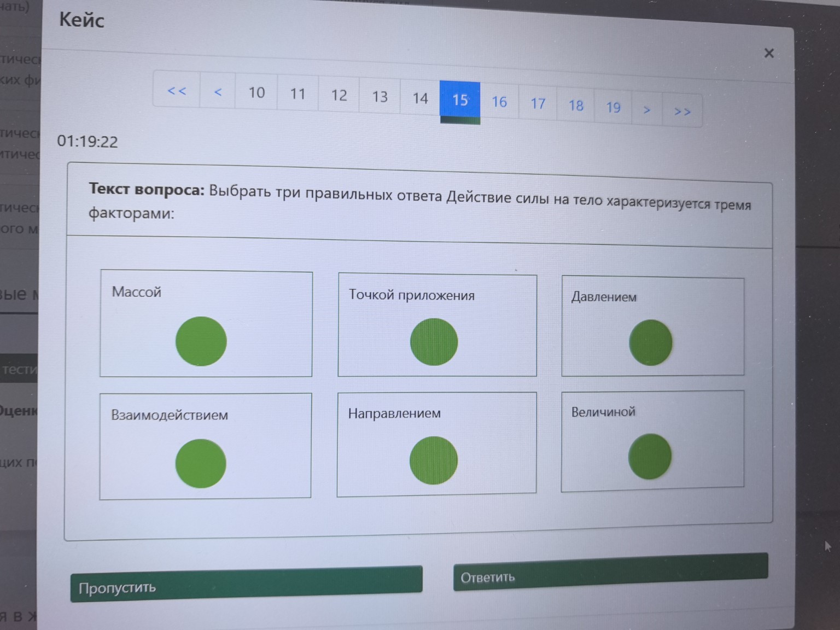Toggle the green circle under Давлением
The width and height of the screenshot is (840, 630).
(x=650, y=343)
